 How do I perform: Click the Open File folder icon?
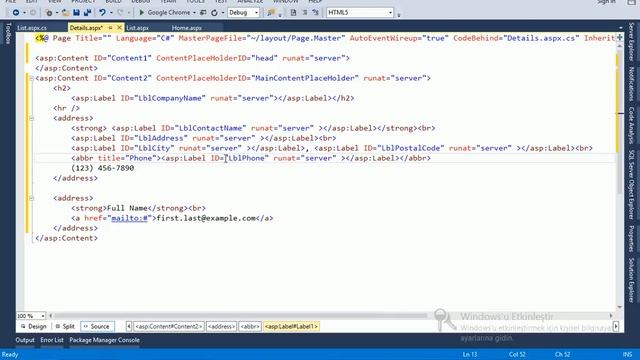(65, 13)
